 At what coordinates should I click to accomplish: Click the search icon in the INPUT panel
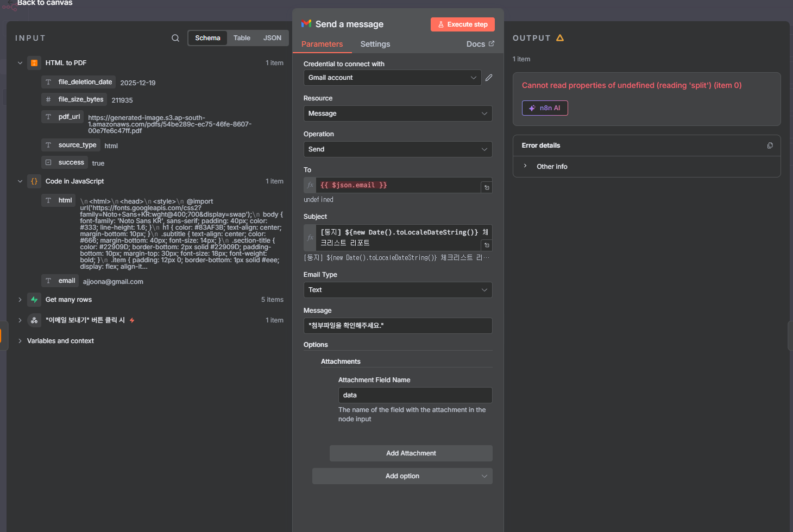(x=175, y=38)
